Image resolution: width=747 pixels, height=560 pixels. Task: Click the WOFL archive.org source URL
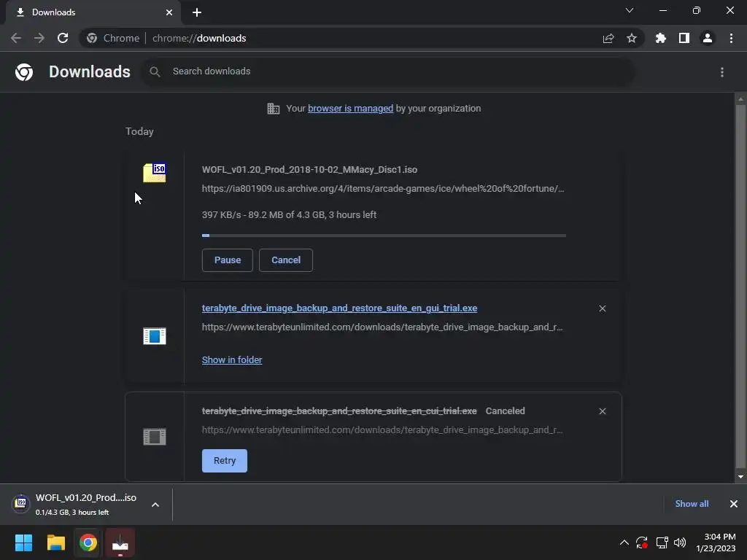click(383, 189)
